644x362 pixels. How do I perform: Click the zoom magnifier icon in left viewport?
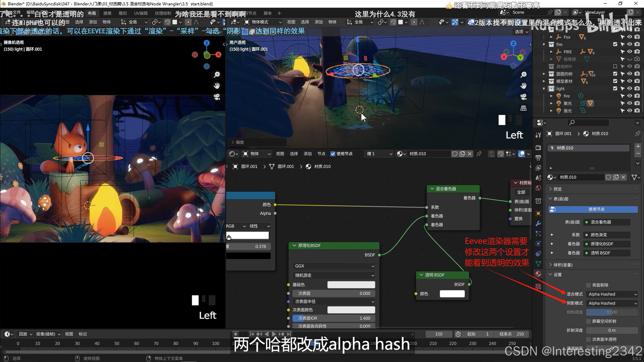tap(217, 75)
